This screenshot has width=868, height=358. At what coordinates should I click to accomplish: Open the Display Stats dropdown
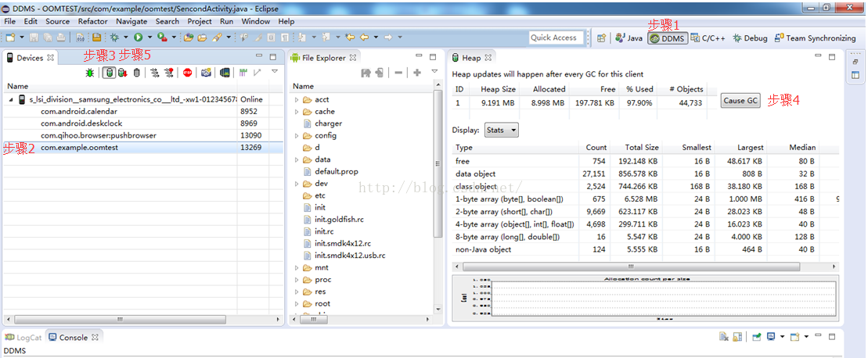point(501,130)
